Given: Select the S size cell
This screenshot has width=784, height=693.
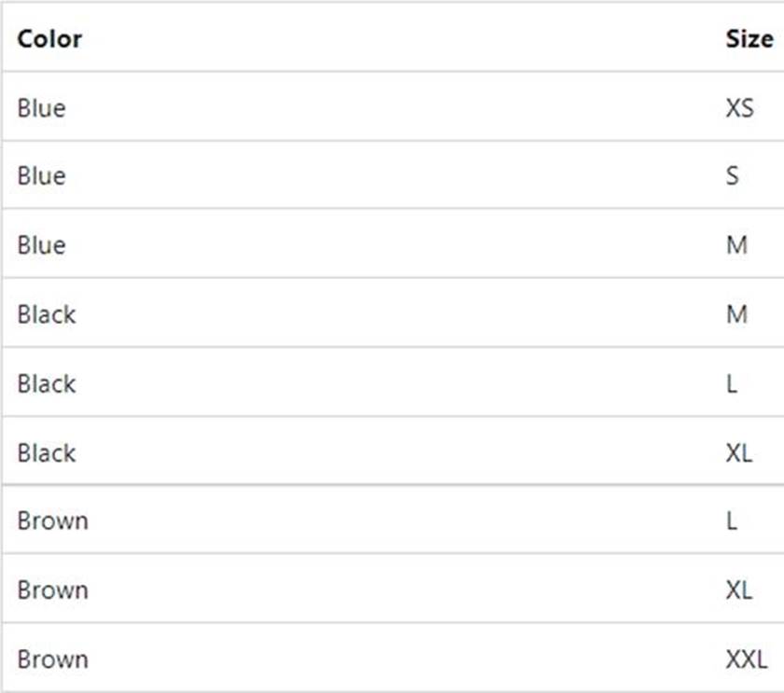Looking at the screenshot, I should pyautogui.click(x=733, y=176).
